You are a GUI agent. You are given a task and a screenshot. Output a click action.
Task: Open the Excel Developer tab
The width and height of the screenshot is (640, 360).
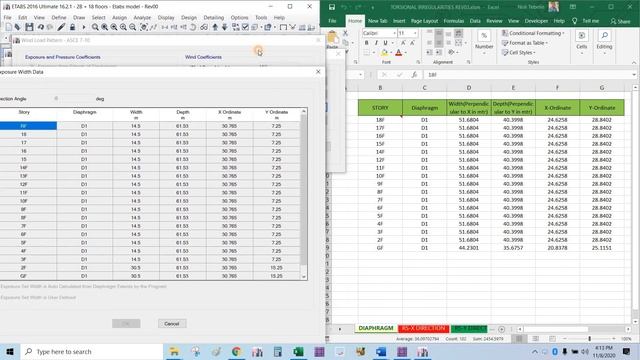(x=536, y=21)
